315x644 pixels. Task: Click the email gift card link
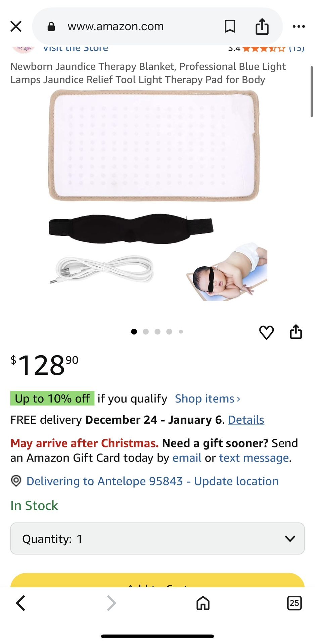point(187,458)
